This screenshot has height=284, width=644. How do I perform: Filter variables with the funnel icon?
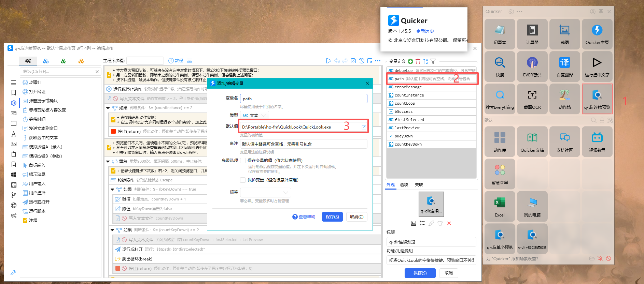tap(433, 61)
